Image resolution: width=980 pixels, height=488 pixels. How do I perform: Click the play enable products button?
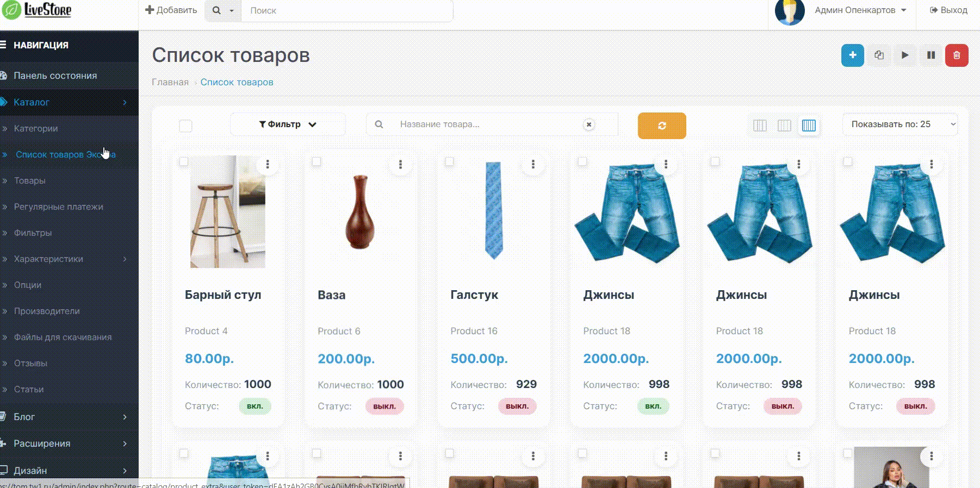click(x=905, y=55)
